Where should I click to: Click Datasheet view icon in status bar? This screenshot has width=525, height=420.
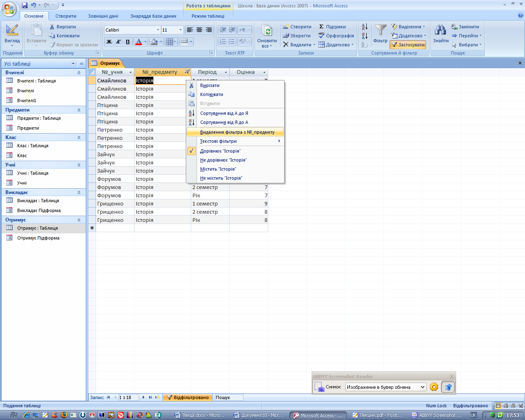point(498,406)
